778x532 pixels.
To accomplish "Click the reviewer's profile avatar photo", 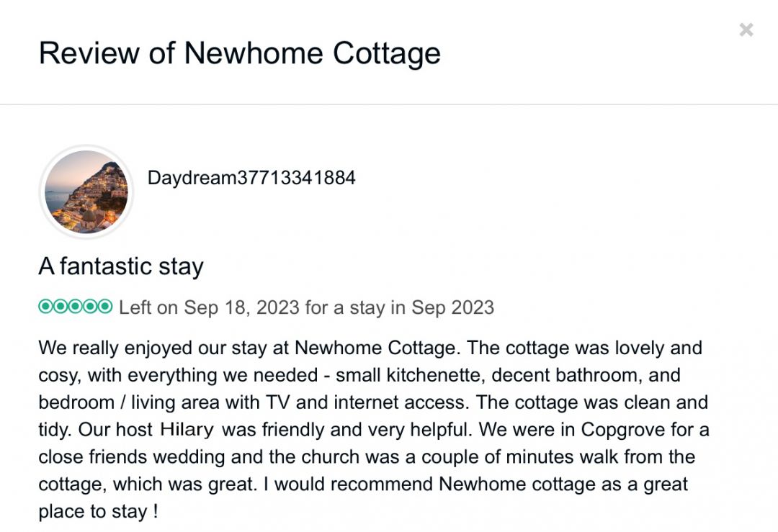I will pos(86,191).
